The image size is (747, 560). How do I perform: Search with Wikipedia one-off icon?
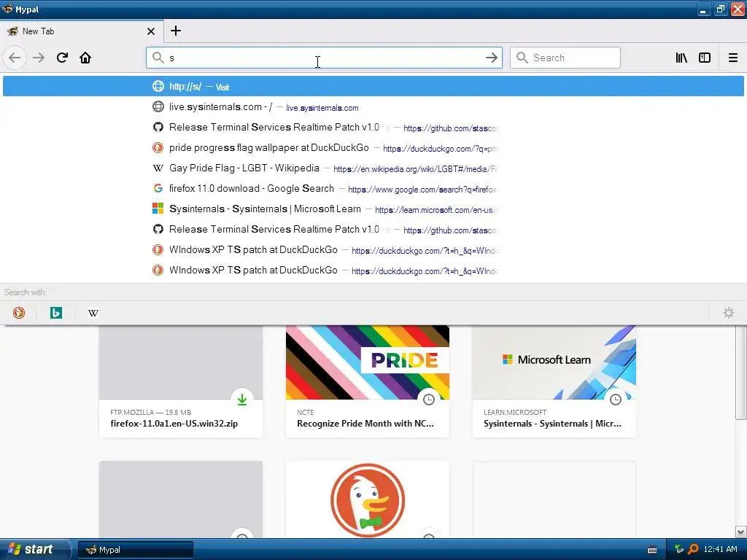point(93,313)
